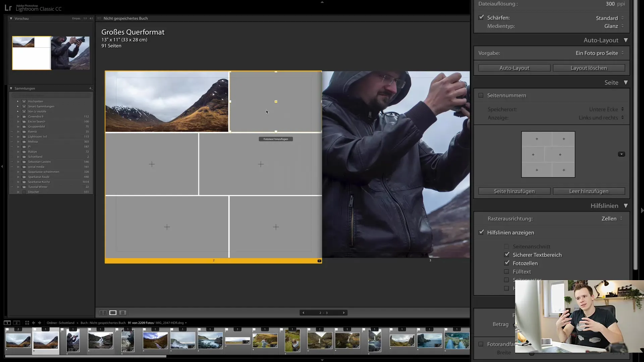The image size is (644, 362).
Task: Collapse the Sammlungen panel
Action: click(11, 88)
